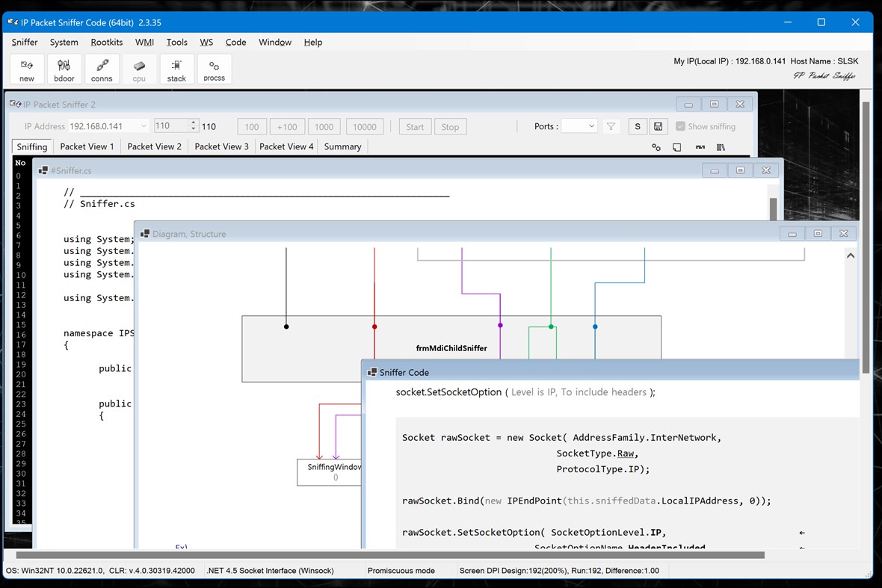This screenshot has height=588, width=882.
Task: Click the funnel filter icon next to Ports
Action: tap(611, 126)
